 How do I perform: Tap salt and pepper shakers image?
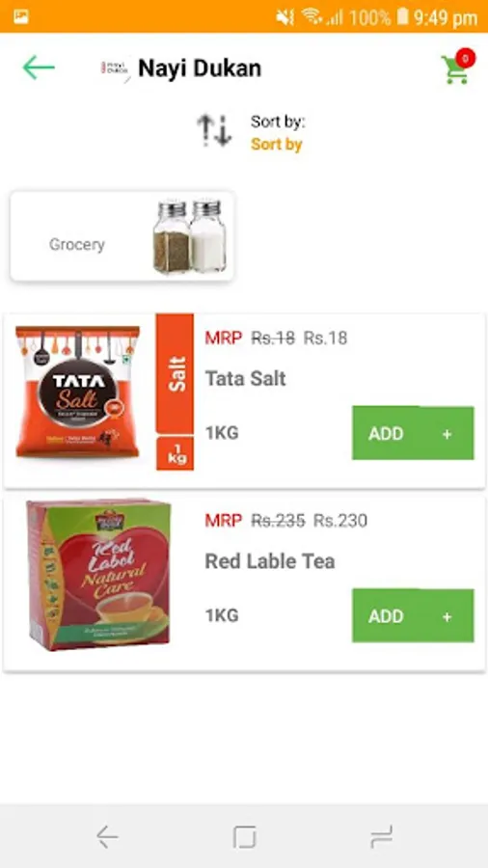189,236
